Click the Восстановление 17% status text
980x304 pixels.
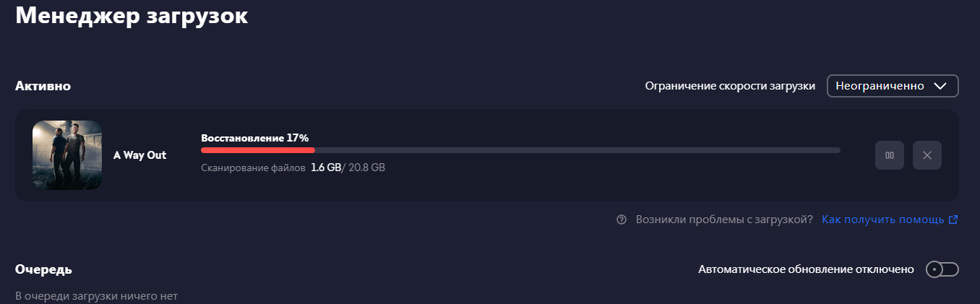255,137
